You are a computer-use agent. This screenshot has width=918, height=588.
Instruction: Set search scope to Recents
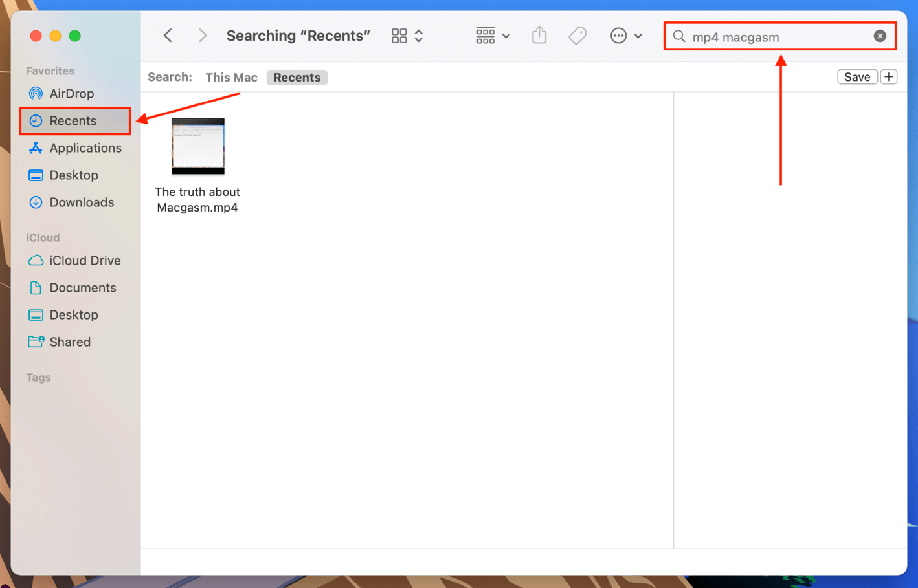[297, 77]
